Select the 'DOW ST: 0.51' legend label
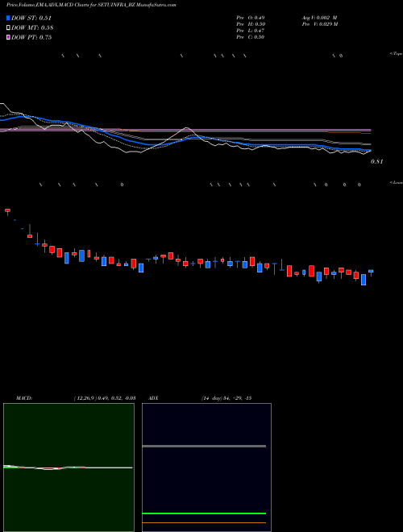This screenshot has height=532, width=403. tap(31, 18)
